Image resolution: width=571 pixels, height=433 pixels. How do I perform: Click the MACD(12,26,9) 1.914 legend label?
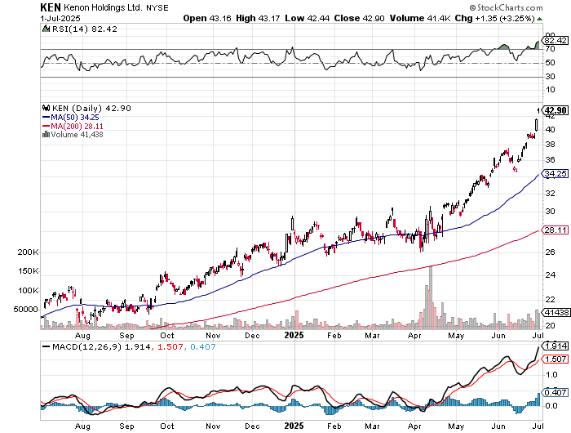coord(101,347)
